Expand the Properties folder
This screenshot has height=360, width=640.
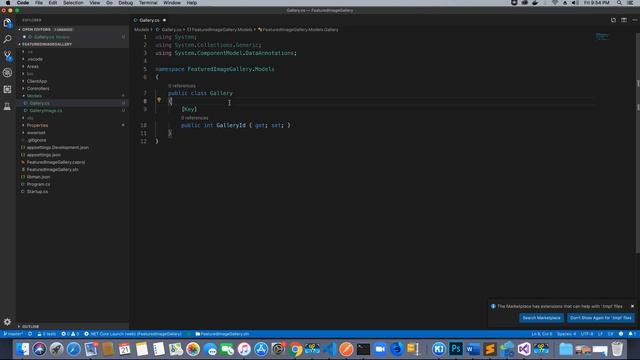click(x=37, y=125)
